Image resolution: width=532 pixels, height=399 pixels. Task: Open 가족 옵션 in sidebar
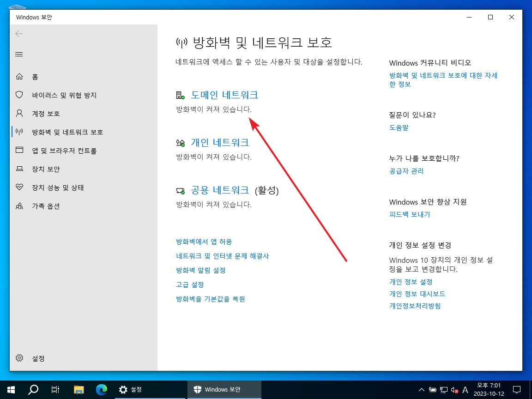(46, 206)
